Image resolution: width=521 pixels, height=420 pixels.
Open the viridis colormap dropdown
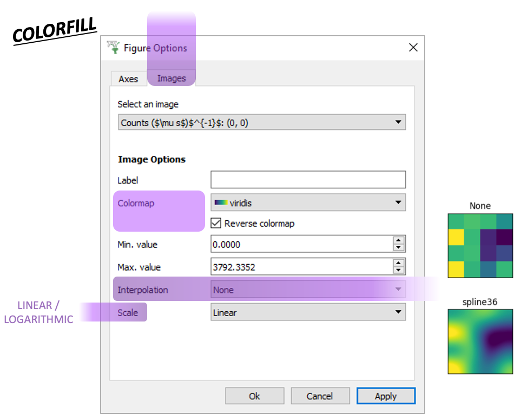click(x=308, y=203)
